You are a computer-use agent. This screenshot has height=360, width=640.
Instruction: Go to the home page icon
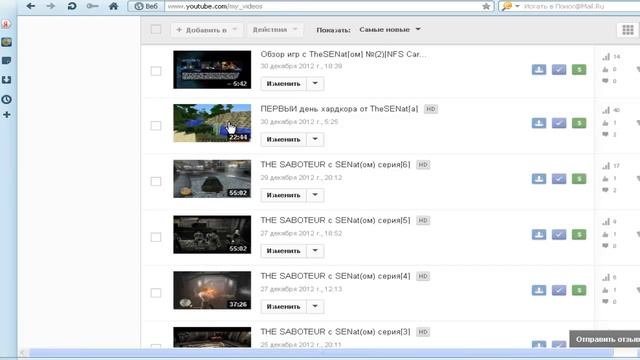[113, 6]
